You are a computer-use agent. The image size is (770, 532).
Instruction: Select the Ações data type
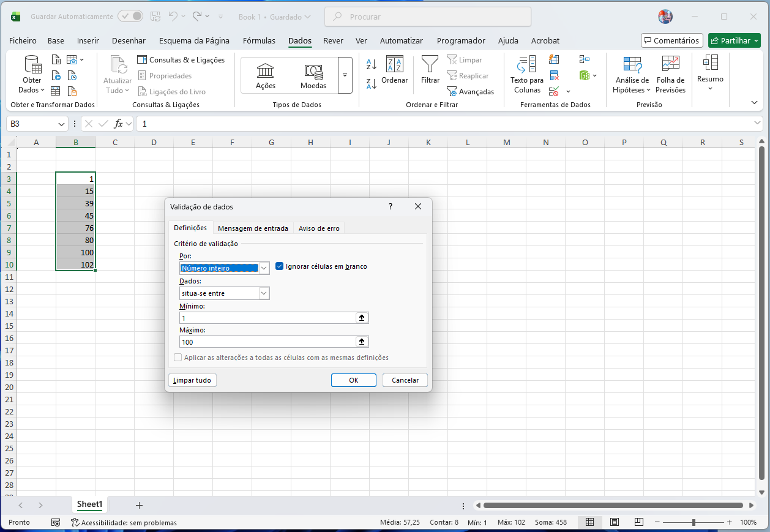click(x=266, y=75)
